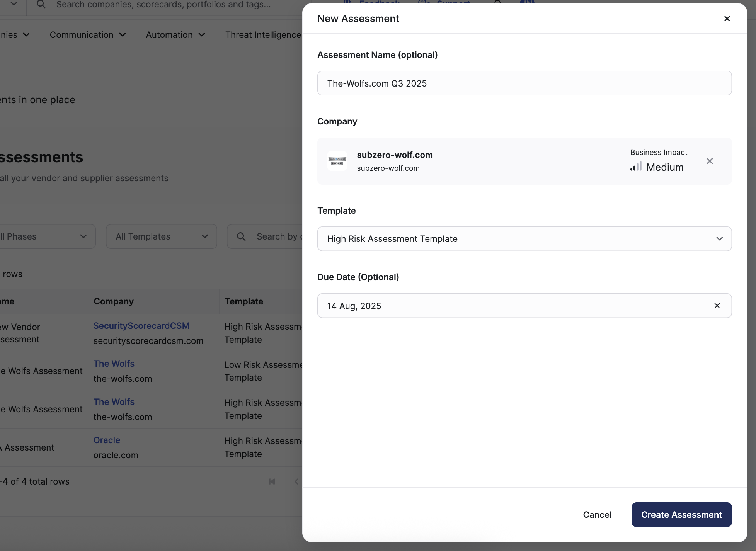This screenshot has height=551, width=756.
Task: Open the Companies menu chevron
Action: pos(26,35)
